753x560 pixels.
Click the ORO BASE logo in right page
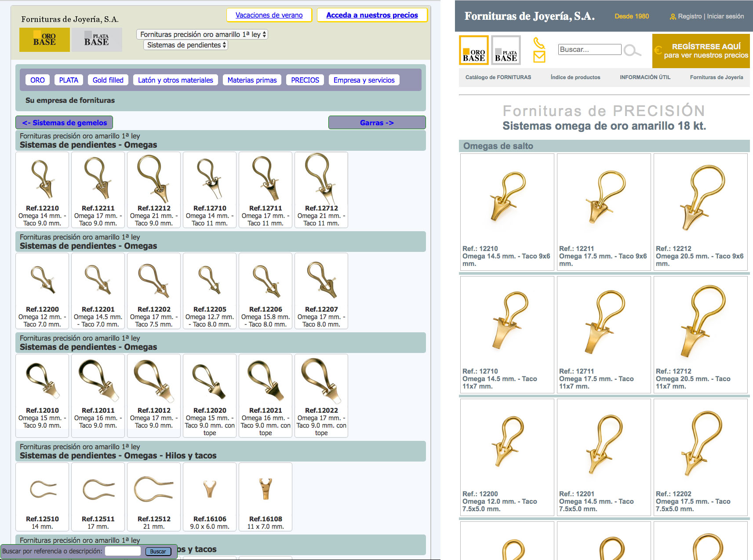(474, 50)
